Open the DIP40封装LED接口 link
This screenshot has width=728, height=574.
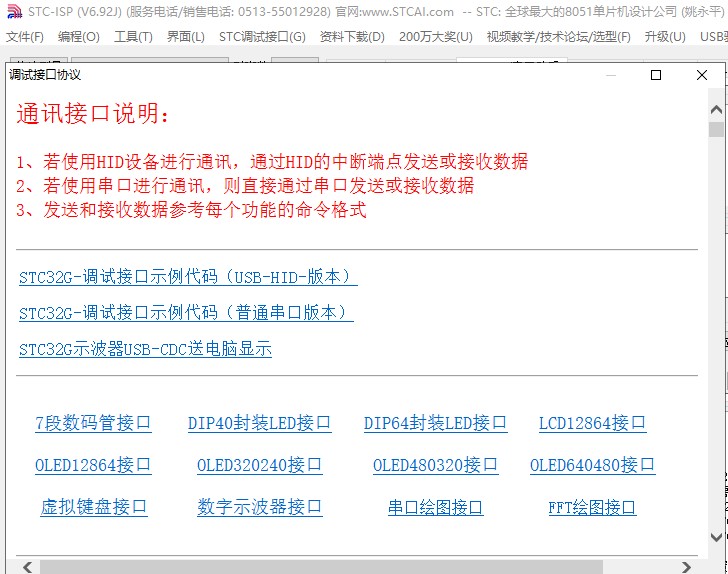260,423
